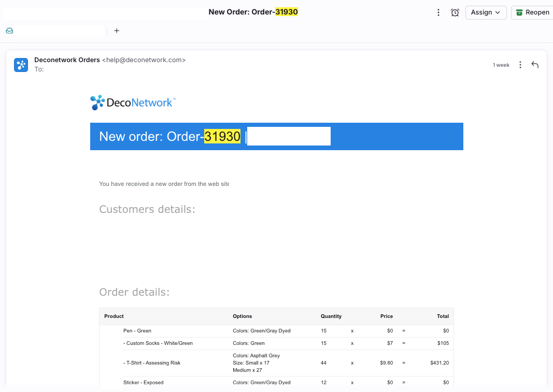Expand the Assign dropdown
Screen dimensions: 553x392
[x=485, y=12]
